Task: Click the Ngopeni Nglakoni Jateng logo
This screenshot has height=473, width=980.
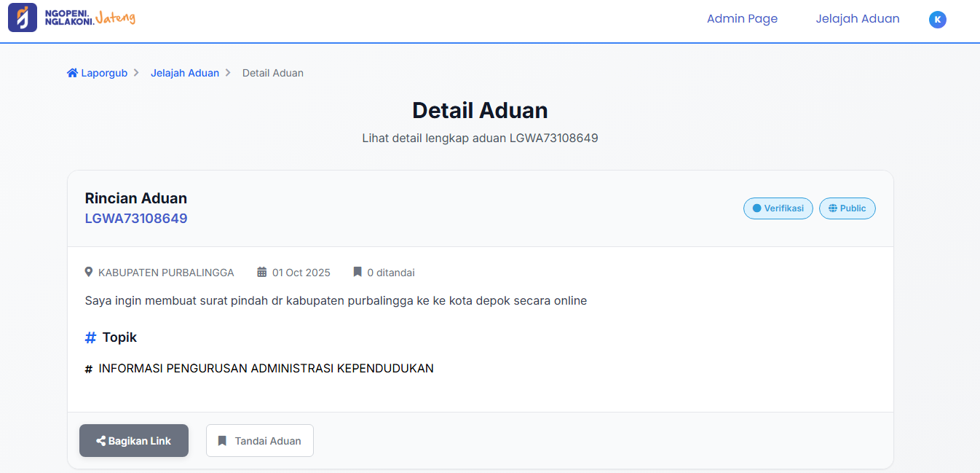Action: click(x=71, y=18)
